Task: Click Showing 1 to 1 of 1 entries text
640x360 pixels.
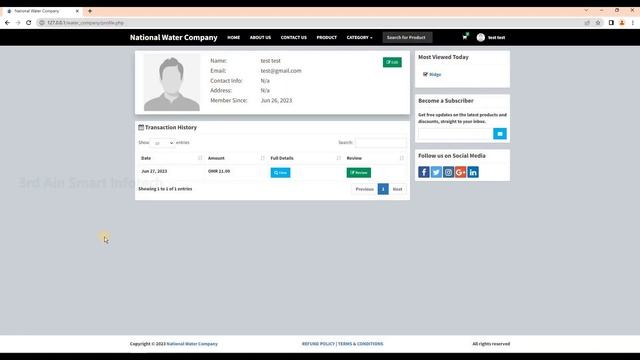Action: 165,189
